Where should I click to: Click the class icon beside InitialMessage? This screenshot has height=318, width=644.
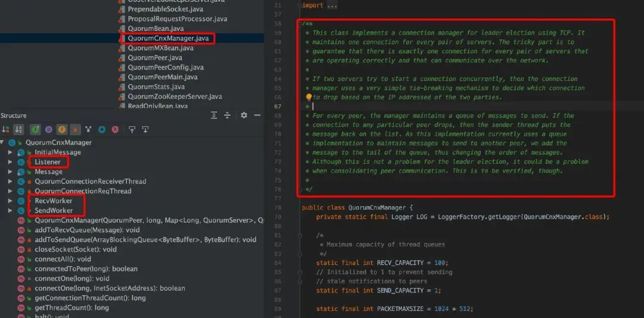pos(21,152)
